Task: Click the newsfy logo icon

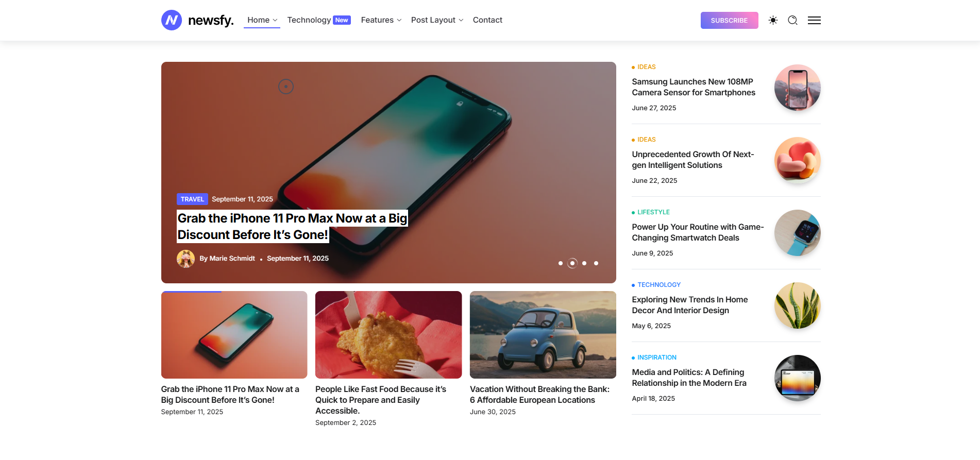Action: coord(172,20)
